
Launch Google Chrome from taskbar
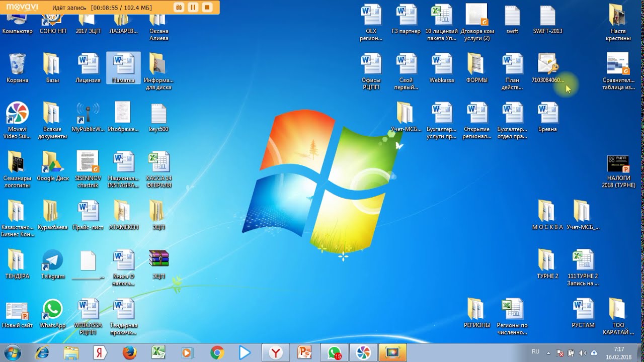(x=217, y=352)
